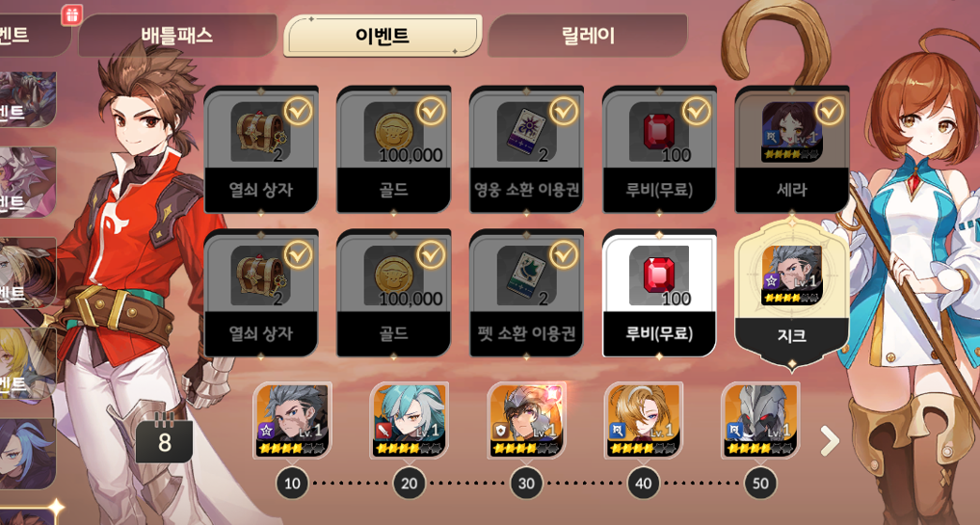This screenshot has width=980, height=525.
Task: Click the checkmark on 세라 reward card
Action: click(x=829, y=112)
